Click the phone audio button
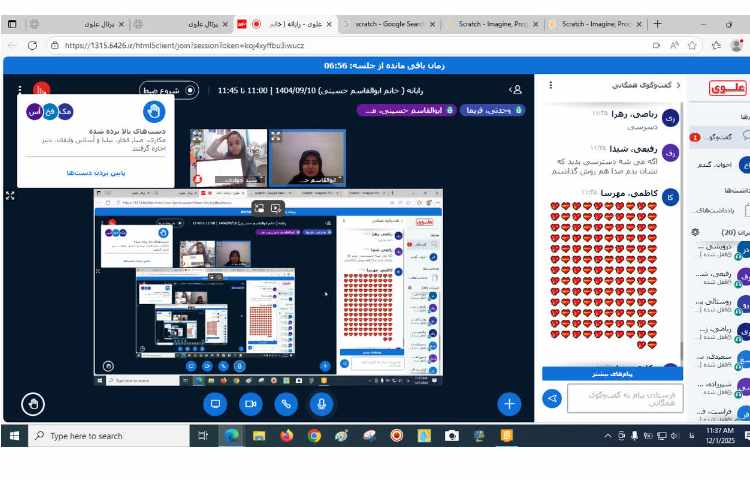The image size is (750, 480). tap(286, 403)
